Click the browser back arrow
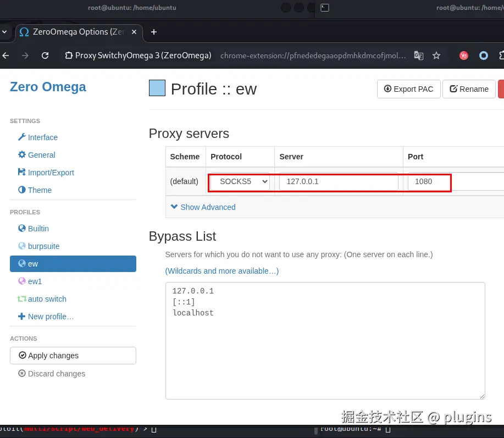This screenshot has width=504, height=438. [x=5, y=56]
